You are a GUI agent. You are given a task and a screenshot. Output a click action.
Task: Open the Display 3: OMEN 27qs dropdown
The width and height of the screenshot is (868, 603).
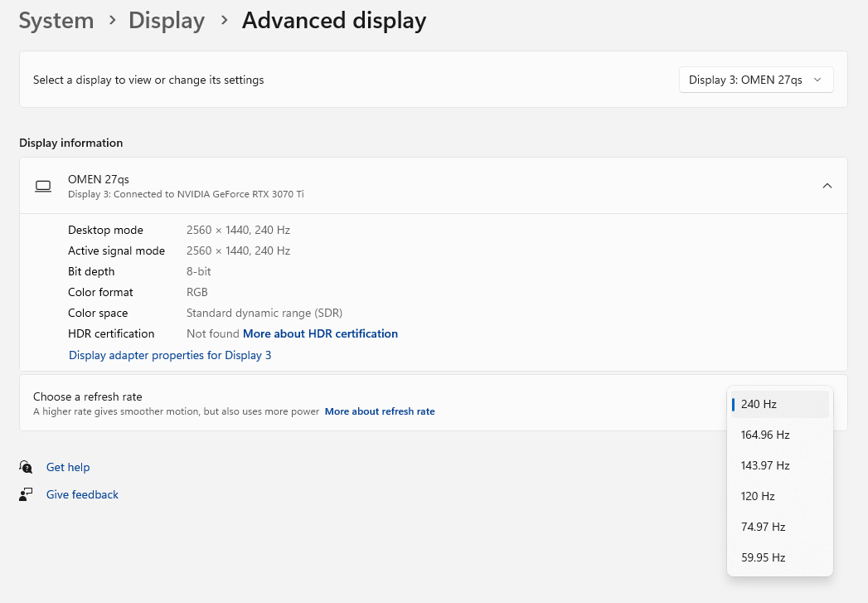(x=755, y=80)
